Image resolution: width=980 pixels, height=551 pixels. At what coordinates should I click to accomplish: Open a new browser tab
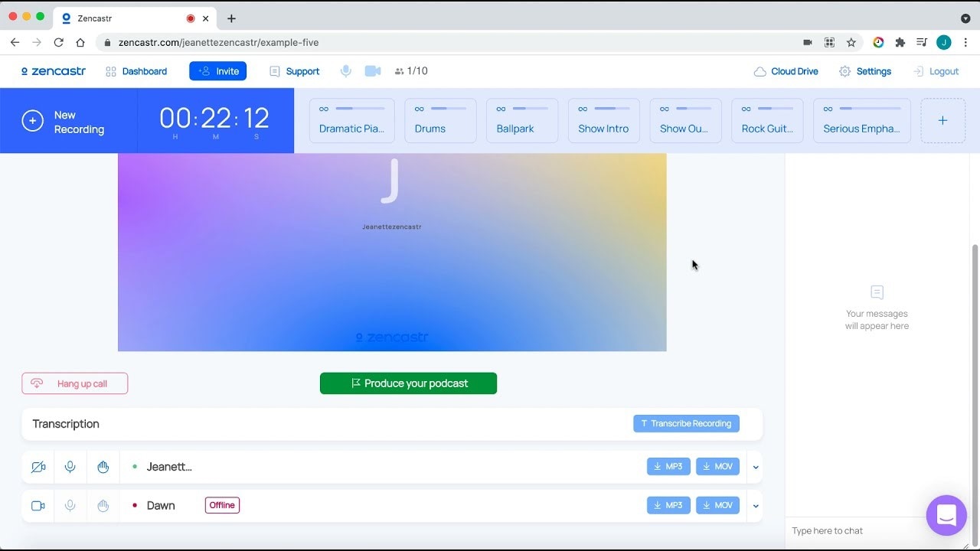pyautogui.click(x=231, y=18)
